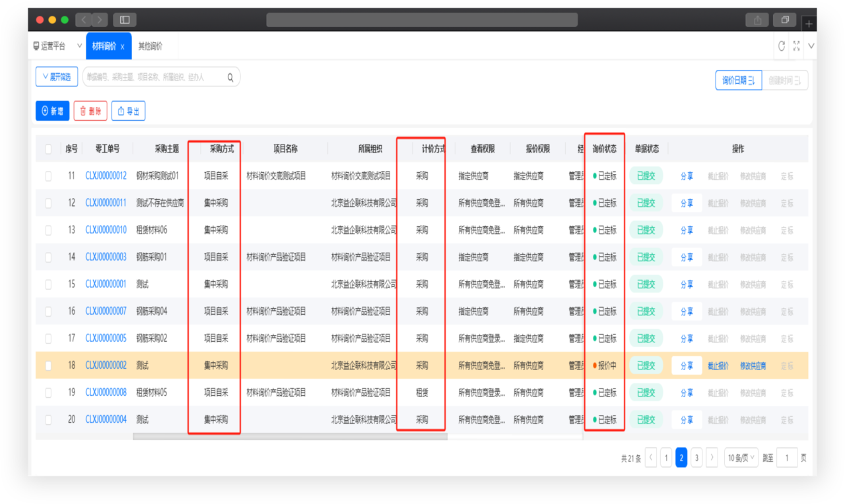Screen dimensions: 845x504
Task: Check the checkbox for row 15
Action: click(x=48, y=284)
